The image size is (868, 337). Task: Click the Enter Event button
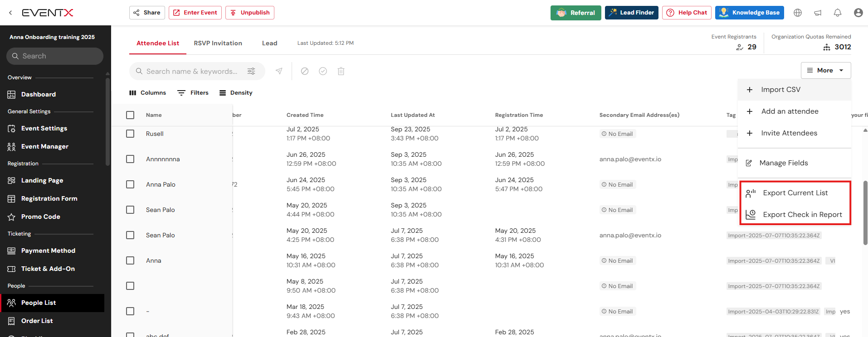coord(195,13)
